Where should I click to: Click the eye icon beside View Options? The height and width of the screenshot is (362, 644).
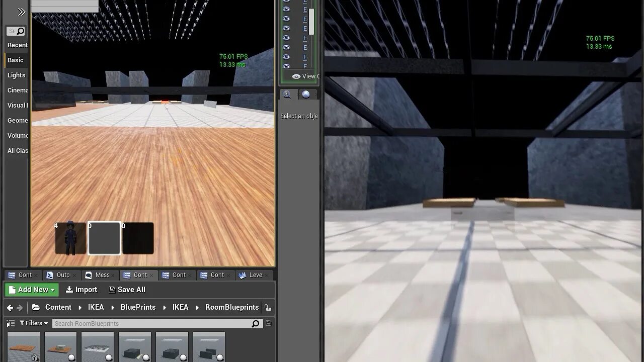(296, 76)
